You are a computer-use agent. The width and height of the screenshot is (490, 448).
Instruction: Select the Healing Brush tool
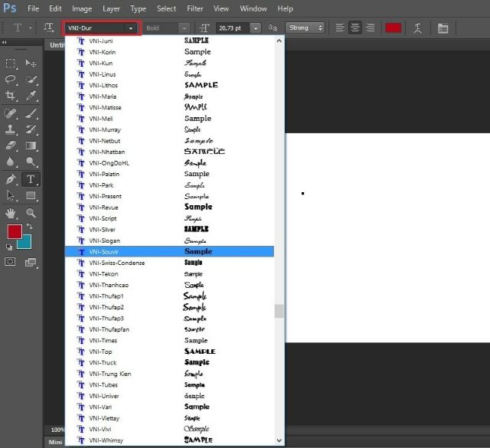[x=11, y=113]
